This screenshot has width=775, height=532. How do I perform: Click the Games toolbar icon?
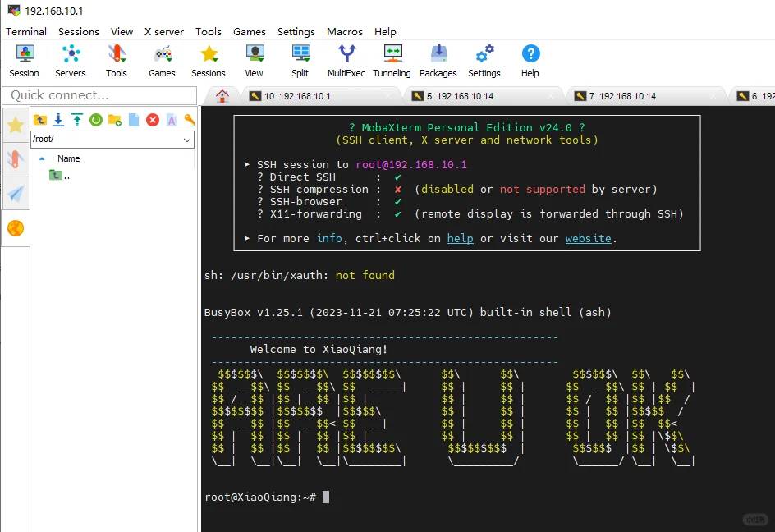coord(162,61)
